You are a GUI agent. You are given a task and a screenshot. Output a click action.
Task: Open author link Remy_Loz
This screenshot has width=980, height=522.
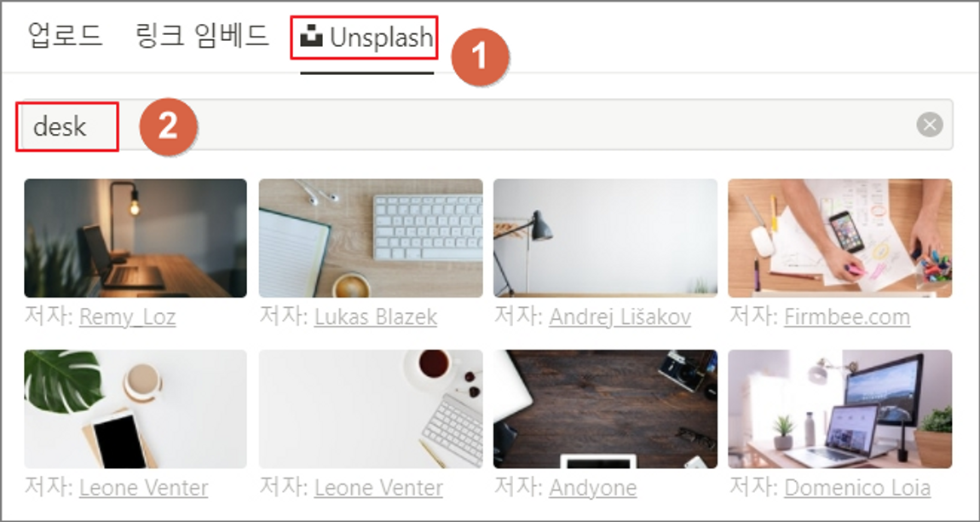coord(128,317)
